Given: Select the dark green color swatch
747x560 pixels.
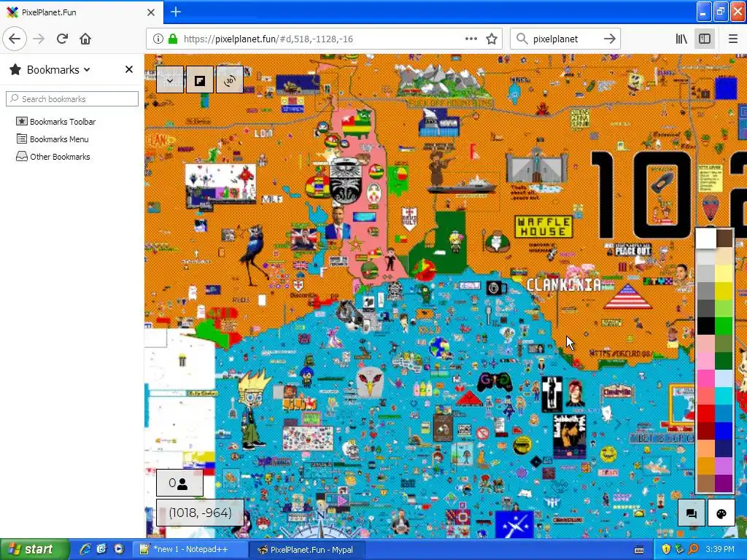Looking at the screenshot, I should pyautogui.click(x=724, y=361).
